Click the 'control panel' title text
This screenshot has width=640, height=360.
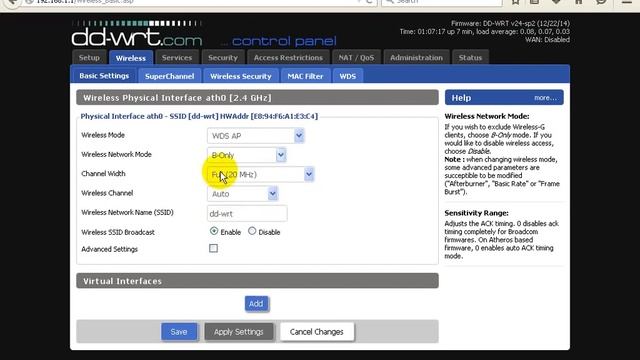click(x=284, y=41)
